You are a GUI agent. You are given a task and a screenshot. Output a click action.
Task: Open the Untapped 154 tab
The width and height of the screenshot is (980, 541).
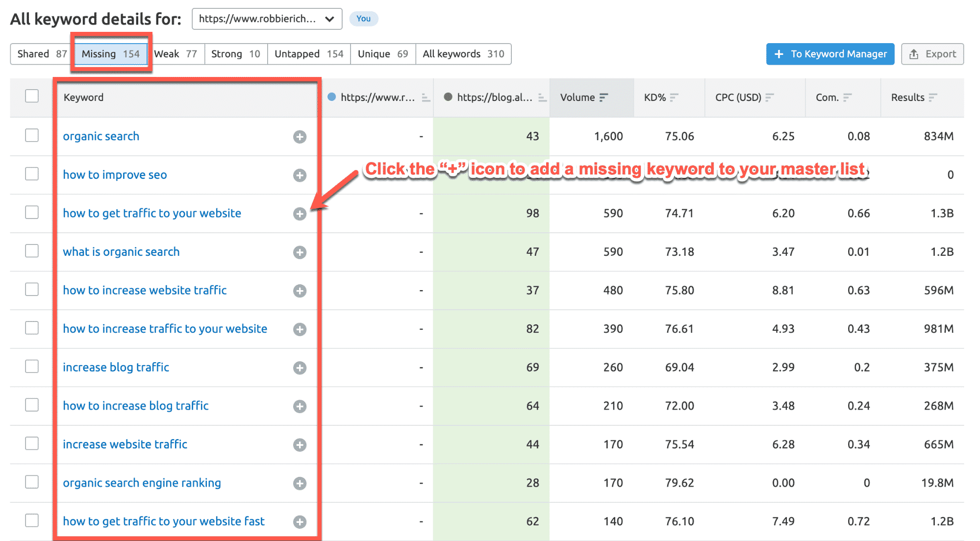click(309, 54)
